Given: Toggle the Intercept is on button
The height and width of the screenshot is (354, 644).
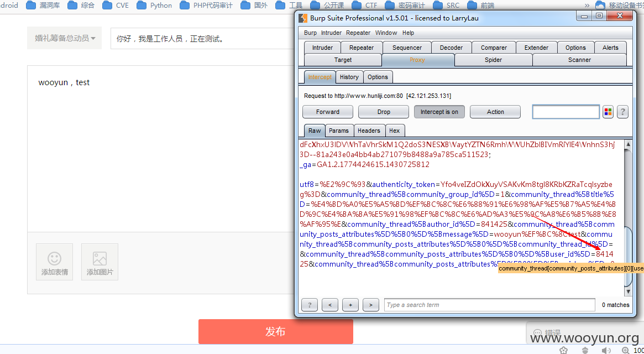Looking at the screenshot, I should tap(439, 112).
